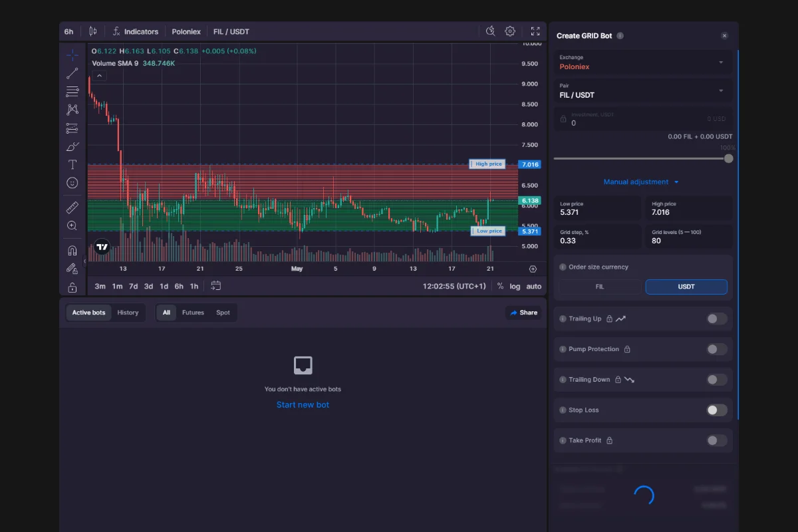Pick the Text annotation tool
Image resolution: width=798 pixels, height=532 pixels.
pyautogui.click(x=72, y=164)
